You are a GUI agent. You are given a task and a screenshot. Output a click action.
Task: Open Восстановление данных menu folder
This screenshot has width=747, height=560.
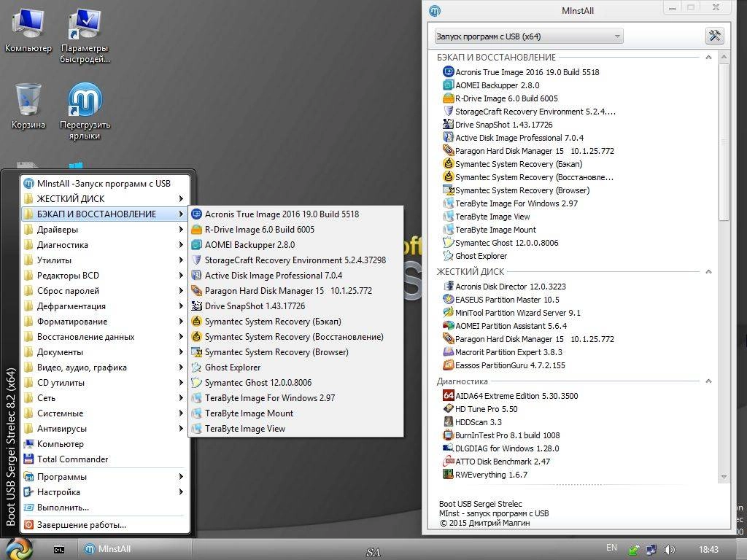point(104,337)
